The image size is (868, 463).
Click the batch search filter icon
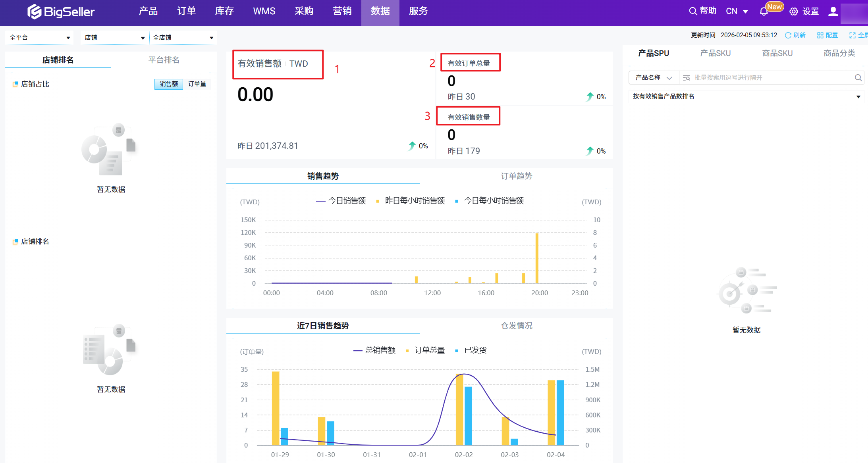686,78
